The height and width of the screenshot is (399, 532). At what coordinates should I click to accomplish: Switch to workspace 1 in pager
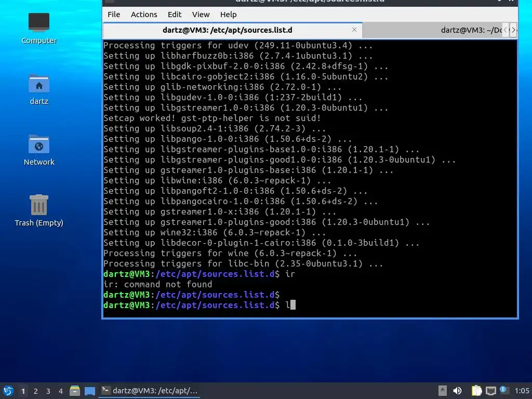[x=23, y=391]
